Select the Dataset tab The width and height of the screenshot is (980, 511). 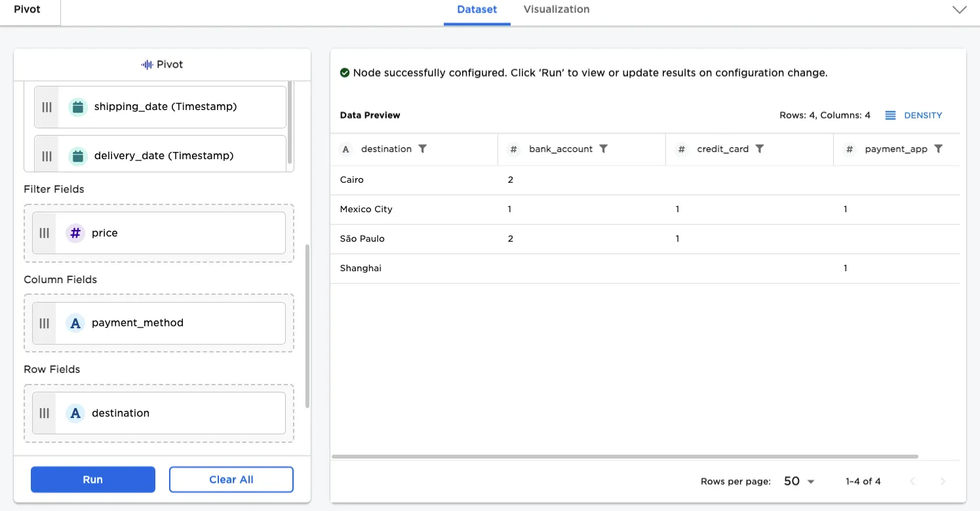point(477,9)
